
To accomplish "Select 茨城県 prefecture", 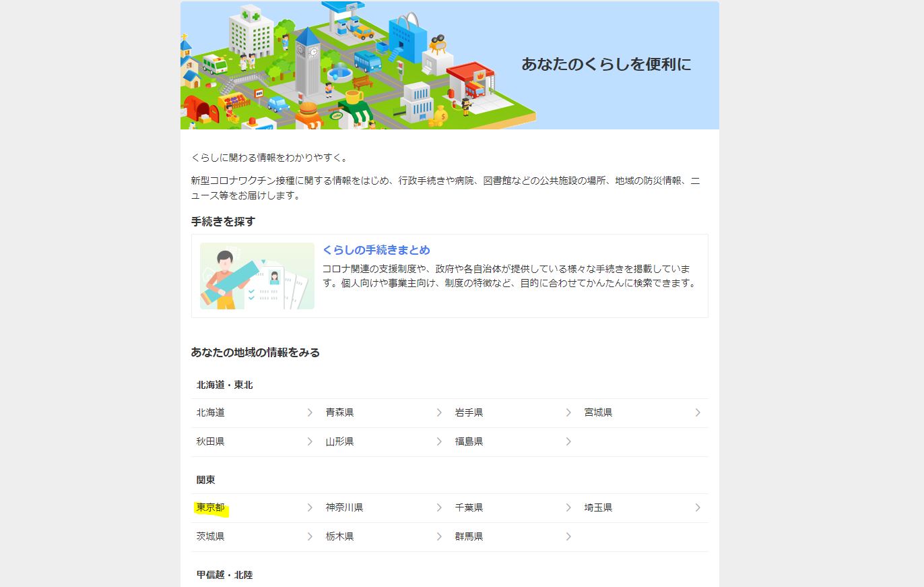I will pyautogui.click(x=211, y=536).
